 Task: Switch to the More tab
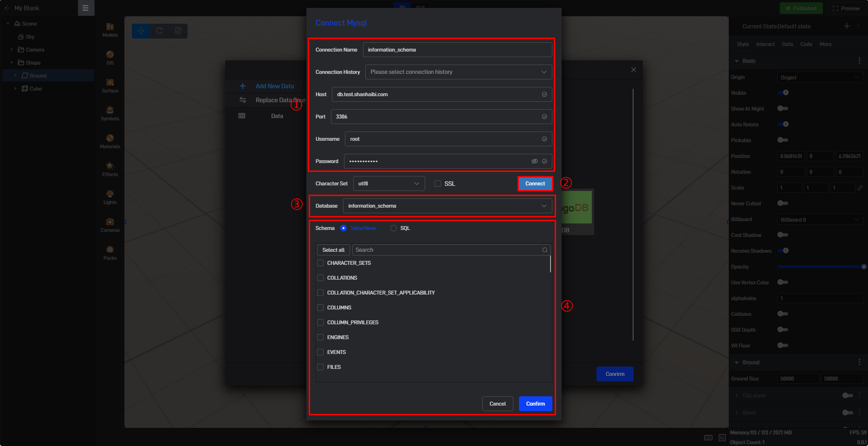tap(825, 44)
